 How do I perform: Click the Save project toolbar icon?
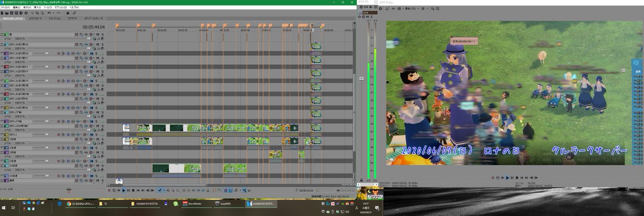pos(12,13)
